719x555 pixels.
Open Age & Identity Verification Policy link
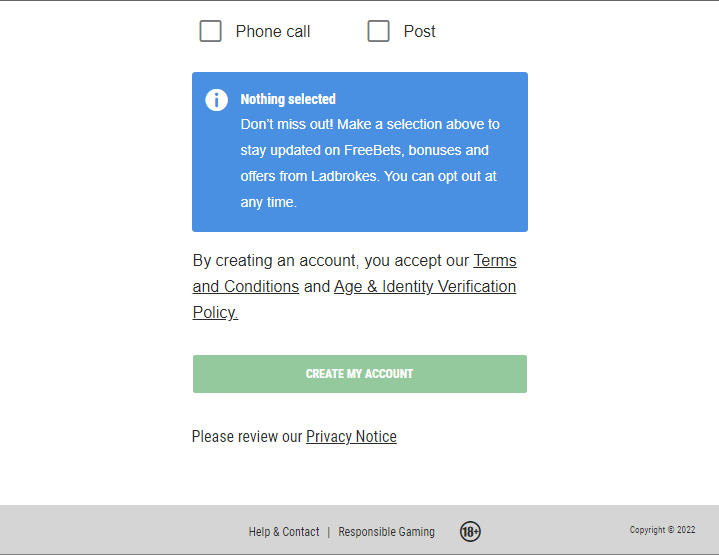(x=425, y=286)
